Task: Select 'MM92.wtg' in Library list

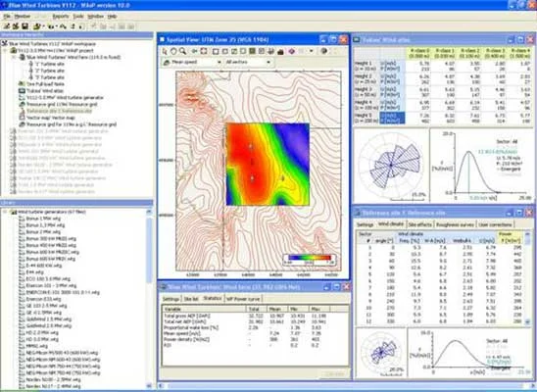Action: coord(37,346)
